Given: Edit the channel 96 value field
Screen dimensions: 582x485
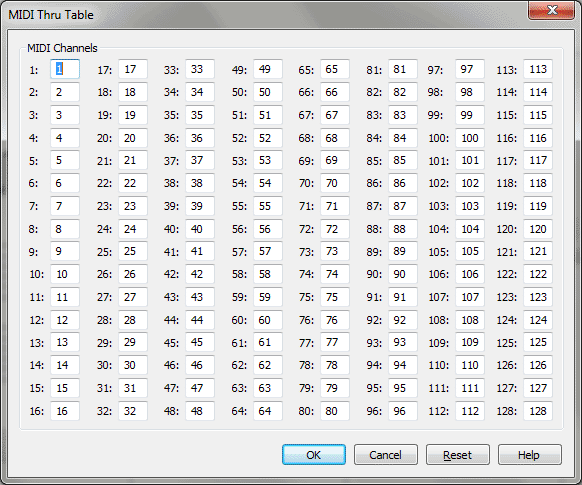Looking at the screenshot, I should pyautogui.click(x=403, y=411).
